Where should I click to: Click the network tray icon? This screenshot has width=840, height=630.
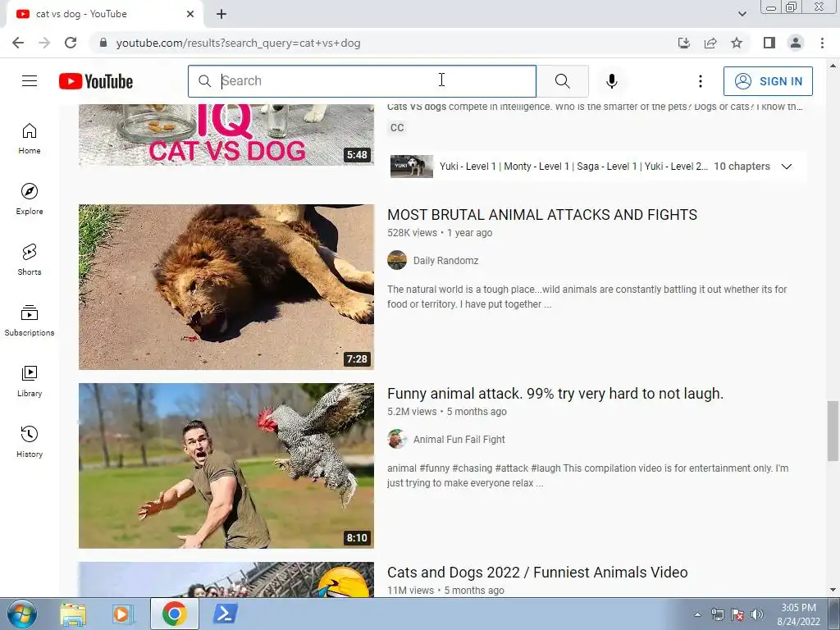[x=717, y=614]
